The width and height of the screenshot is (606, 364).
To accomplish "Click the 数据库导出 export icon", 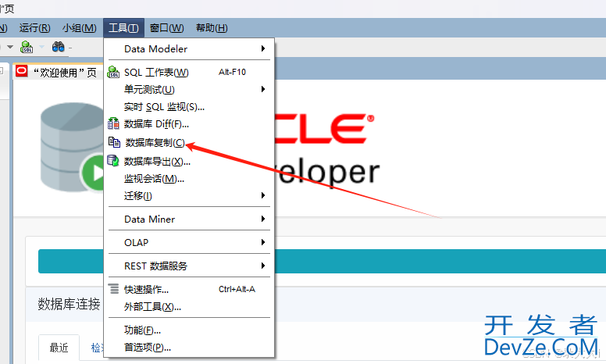I will 113,161.
